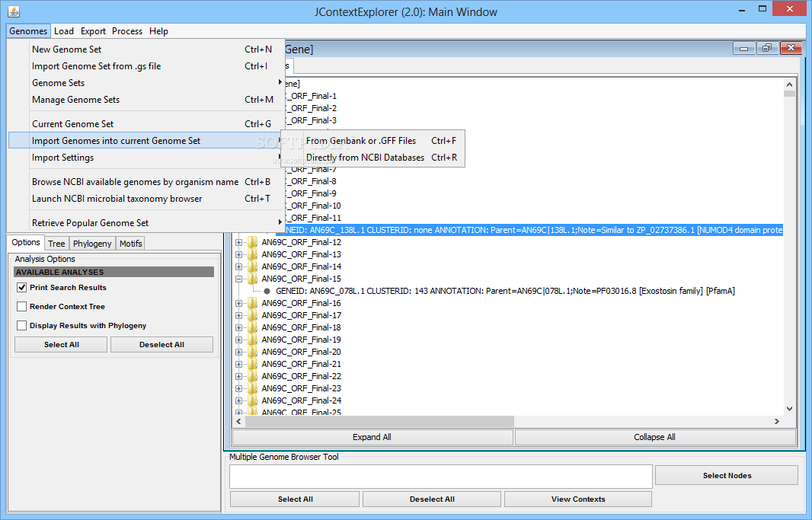The height and width of the screenshot is (520, 812).
Task: Close the inner gene results frame
Action: (791, 48)
